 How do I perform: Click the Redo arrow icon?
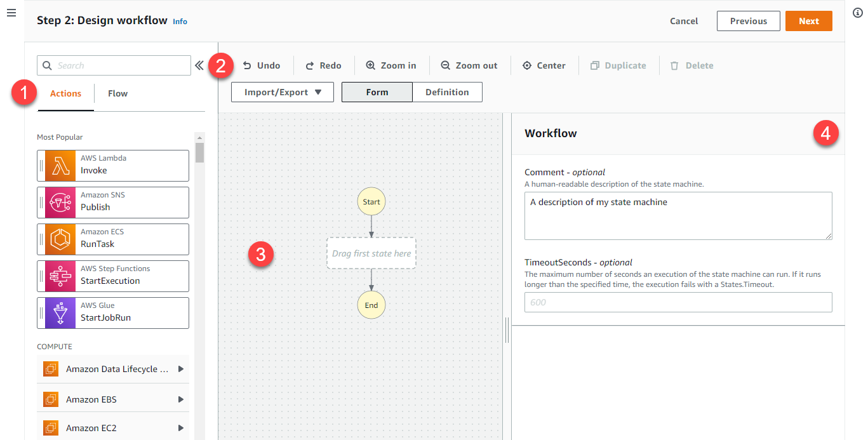(310, 65)
